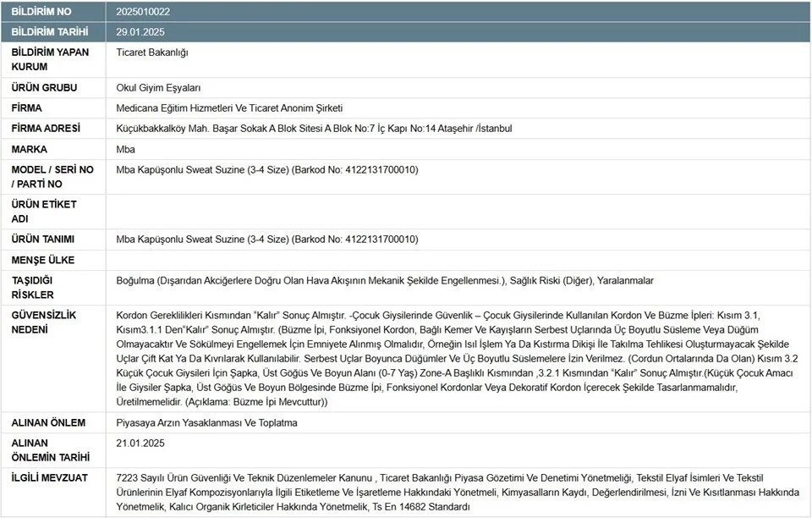Click the model/serial number value cell
The image size is (812, 518).
pyautogui.click(x=267, y=169)
